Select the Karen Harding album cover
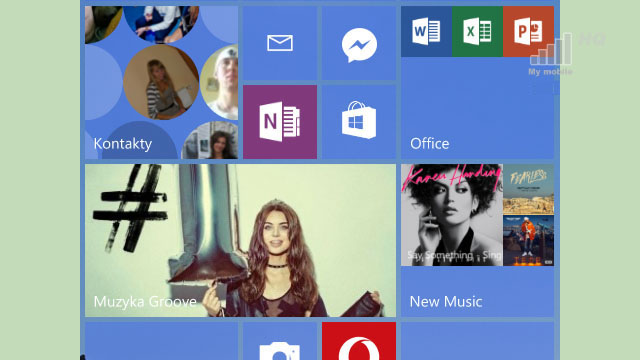This screenshot has height=360, width=640. pyautogui.click(x=452, y=215)
